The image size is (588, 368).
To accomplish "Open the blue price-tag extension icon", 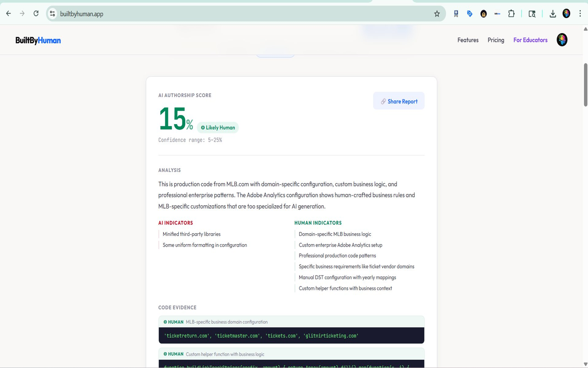I will pos(469,13).
